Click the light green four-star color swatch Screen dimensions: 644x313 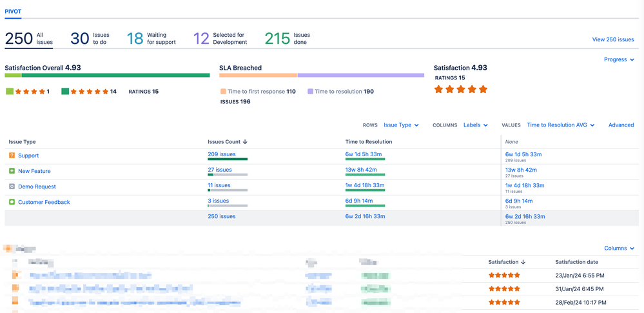[10, 91]
